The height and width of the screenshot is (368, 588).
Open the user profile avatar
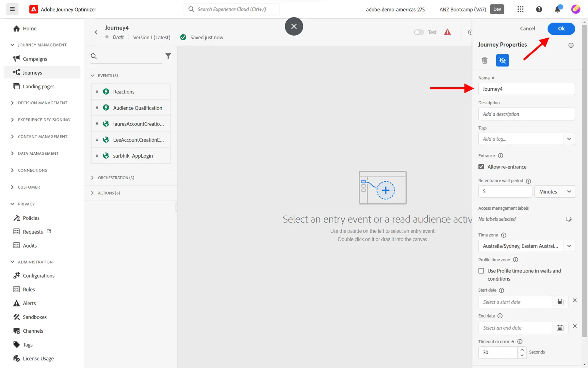point(576,9)
